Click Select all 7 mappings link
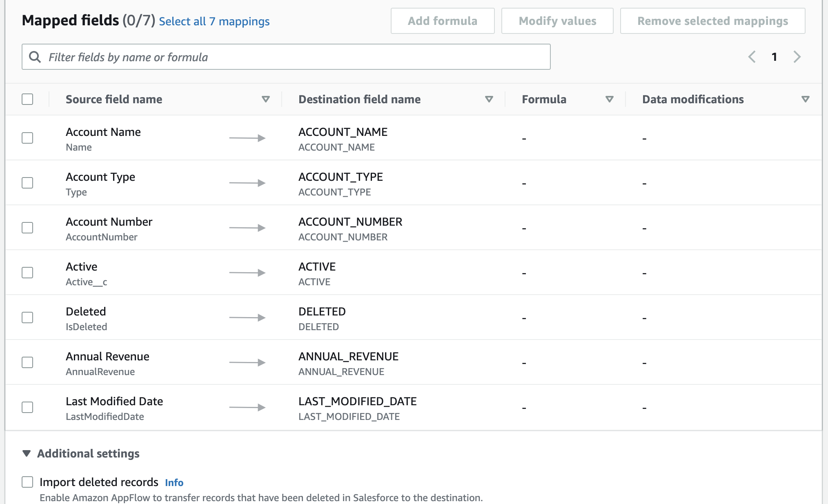The image size is (828, 504). pos(214,21)
